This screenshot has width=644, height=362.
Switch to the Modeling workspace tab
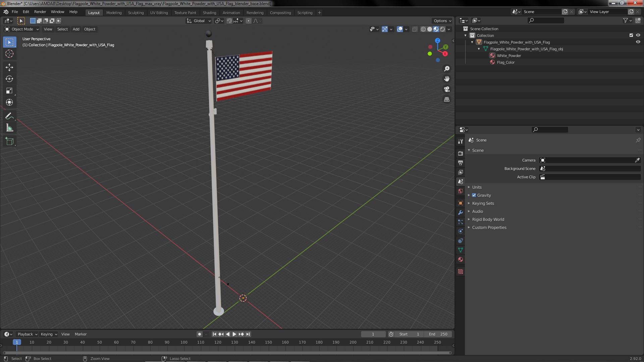pyautogui.click(x=114, y=13)
